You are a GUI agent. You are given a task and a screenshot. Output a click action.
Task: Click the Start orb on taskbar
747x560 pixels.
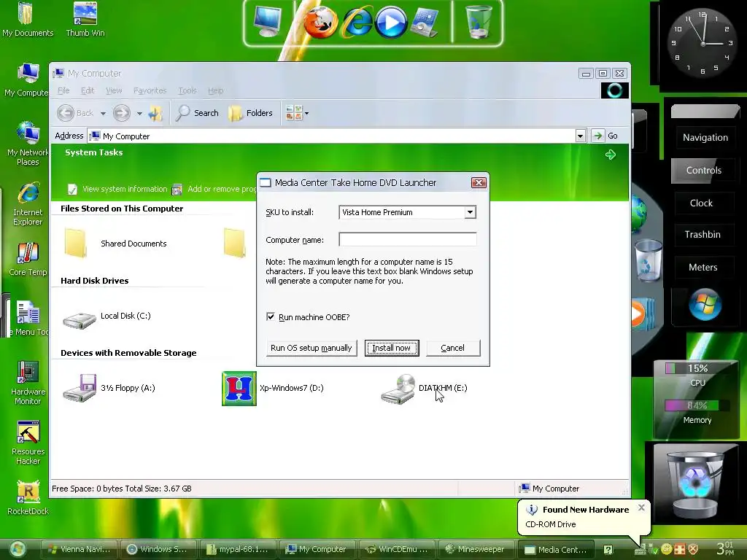18,549
